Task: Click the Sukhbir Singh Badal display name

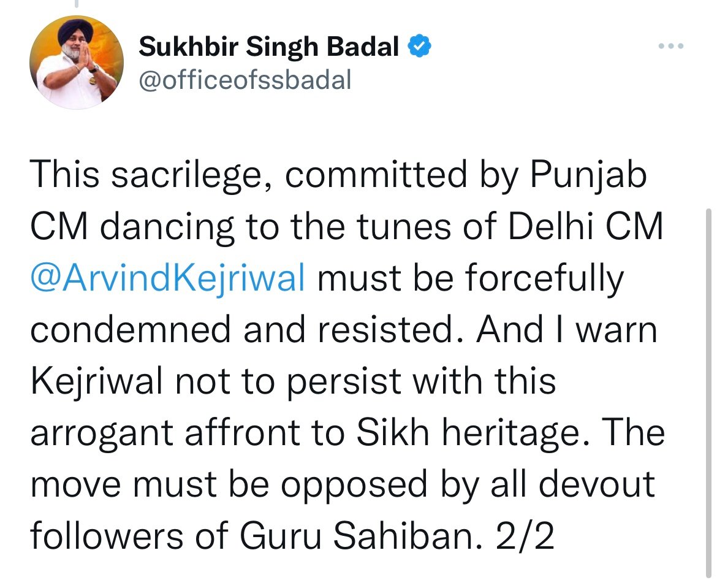Action: tap(269, 47)
